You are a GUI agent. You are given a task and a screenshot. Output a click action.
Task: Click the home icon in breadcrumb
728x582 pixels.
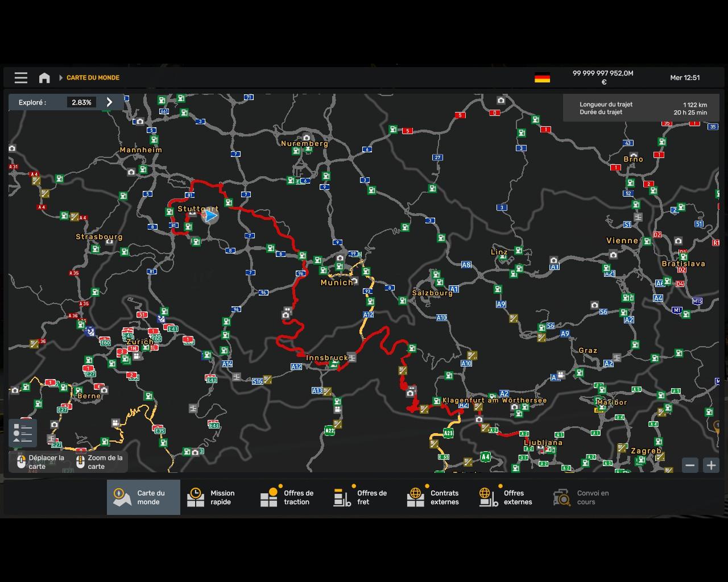tap(44, 78)
